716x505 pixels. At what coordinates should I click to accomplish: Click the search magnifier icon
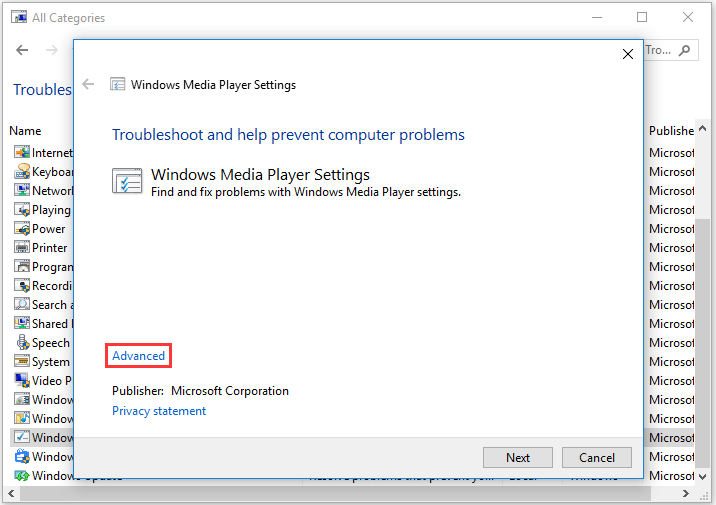pos(684,50)
